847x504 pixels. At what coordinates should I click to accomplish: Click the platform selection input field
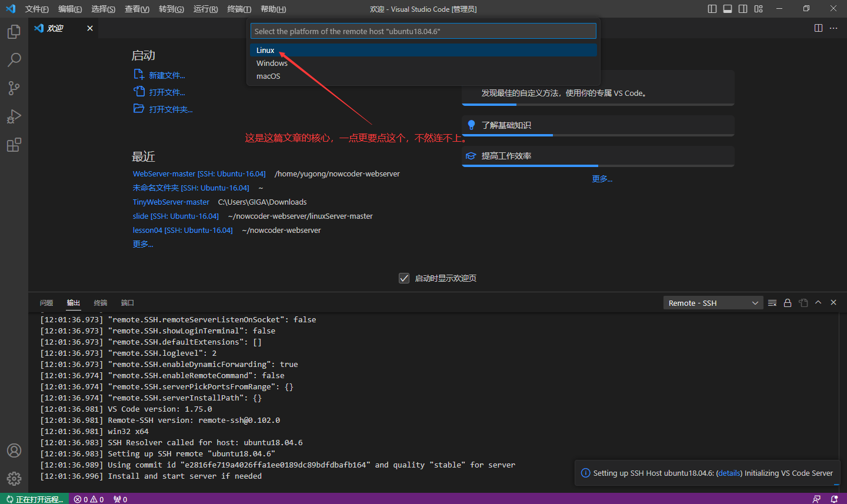[x=423, y=31]
